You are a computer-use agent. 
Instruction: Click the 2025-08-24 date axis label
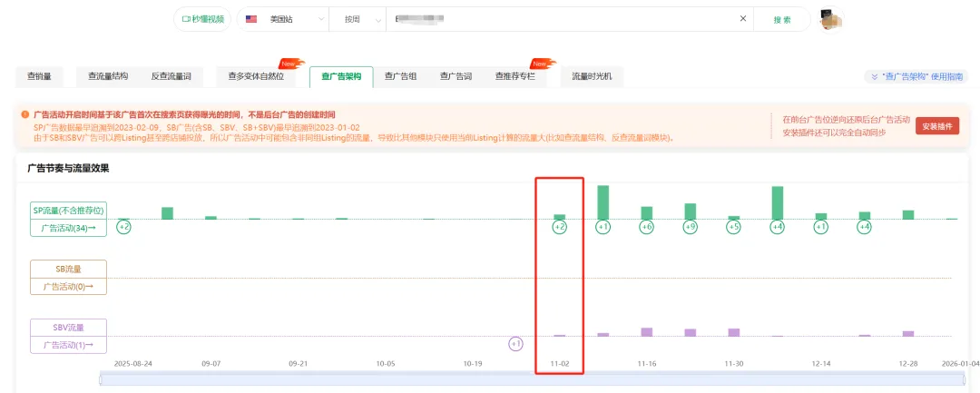click(x=133, y=363)
